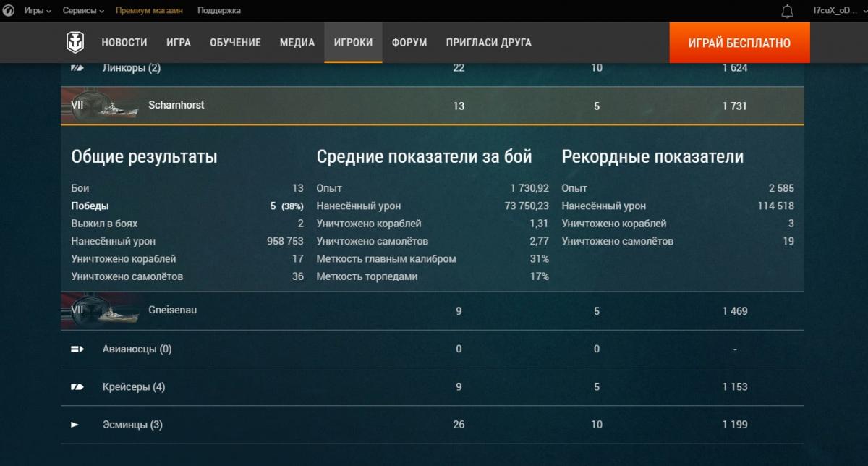Click the cruiser class icon beside Крейсеры
This screenshot has height=466, width=868.
pos(77,387)
